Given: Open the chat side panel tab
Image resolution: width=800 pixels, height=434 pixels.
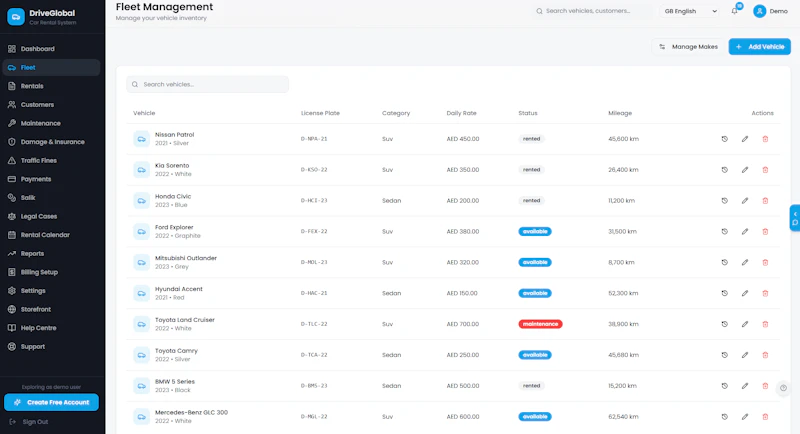Looking at the screenshot, I should pos(795,218).
